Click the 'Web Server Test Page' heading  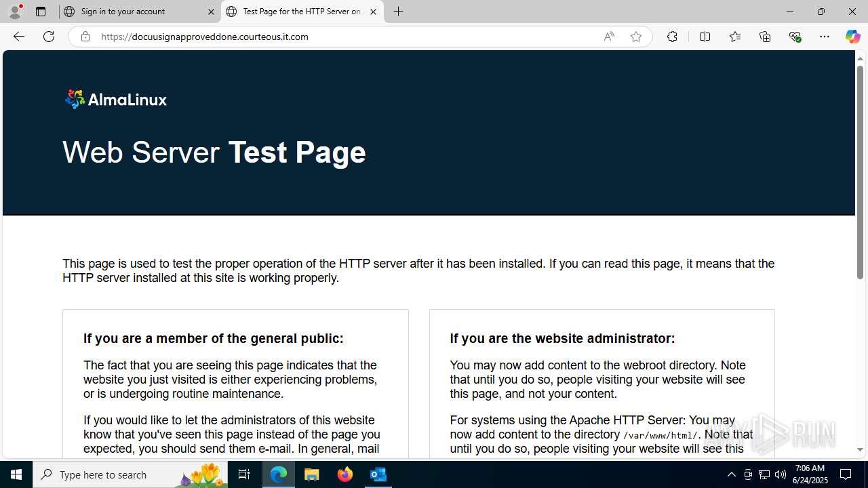click(x=214, y=152)
